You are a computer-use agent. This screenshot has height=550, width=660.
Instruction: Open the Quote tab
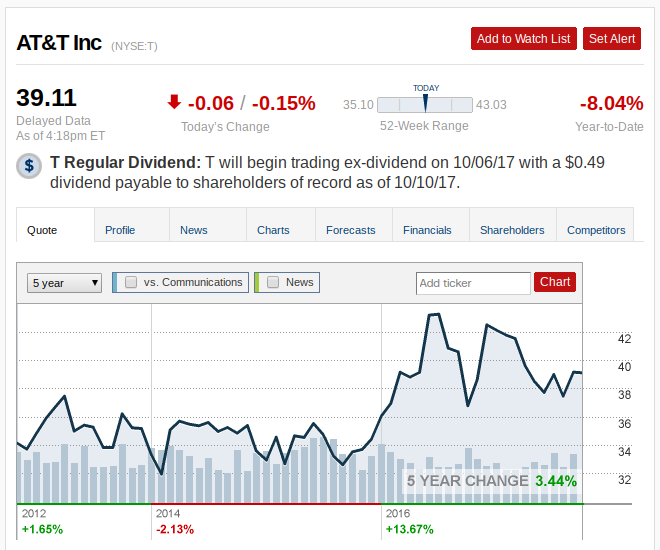pyautogui.click(x=55, y=225)
